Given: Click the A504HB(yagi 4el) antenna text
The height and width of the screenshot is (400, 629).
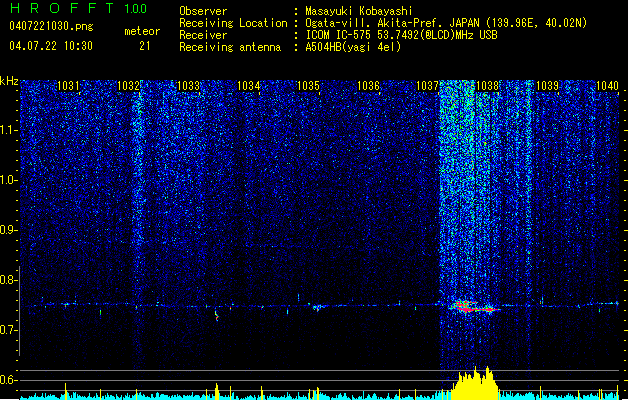Looking at the screenshot, I should click(353, 47).
